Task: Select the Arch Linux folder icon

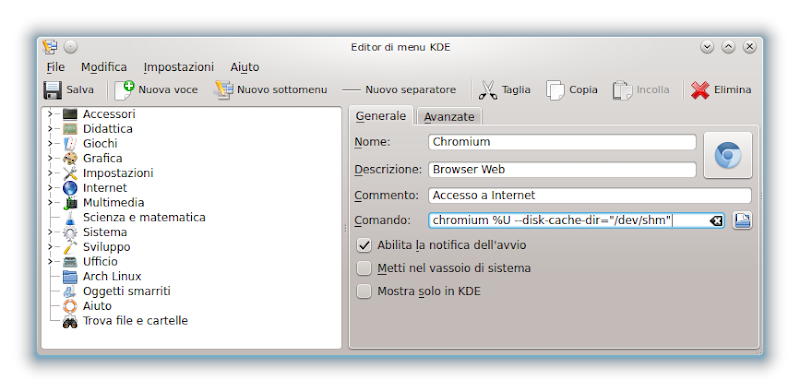Action: (x=70, y=277)
